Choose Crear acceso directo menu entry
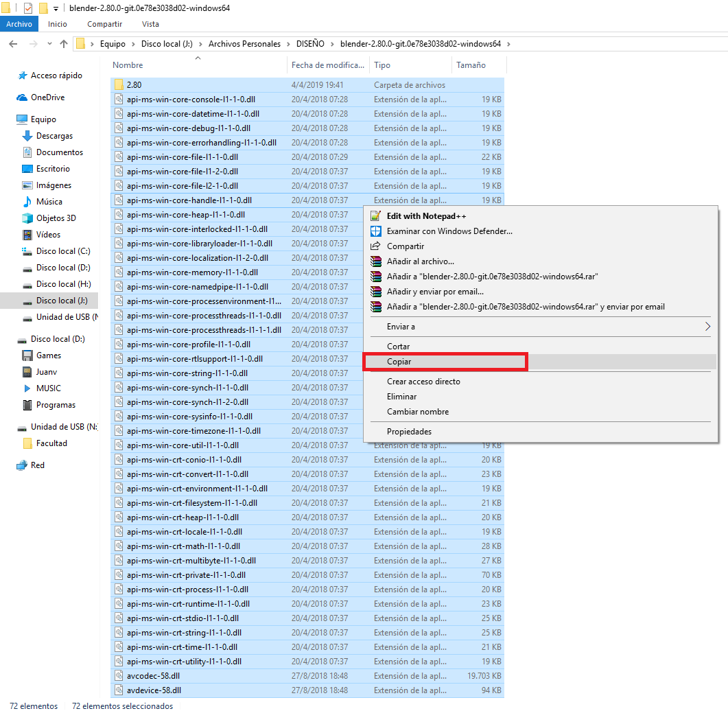The width and height of the screenshot is (728, 711). pyautogui.click(x=540, y=382)
